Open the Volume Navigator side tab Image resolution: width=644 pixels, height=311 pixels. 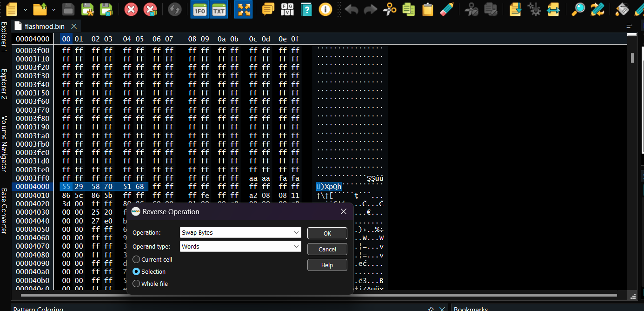(x=4, y=144)
